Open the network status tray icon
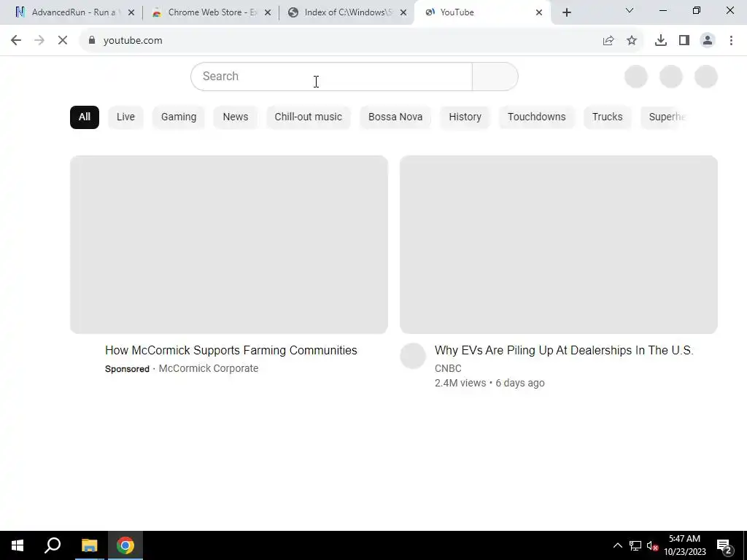This screenshot has width=747, height=560. pos(635,545)
